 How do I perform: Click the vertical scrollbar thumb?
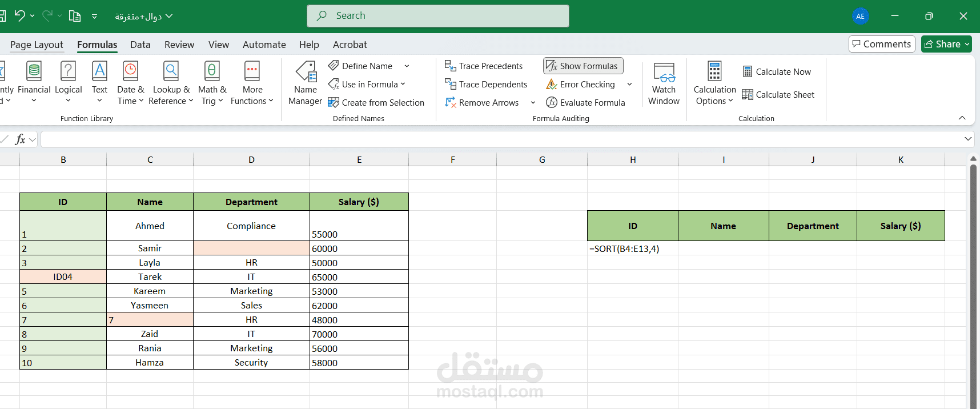click(x=974, y=286)
